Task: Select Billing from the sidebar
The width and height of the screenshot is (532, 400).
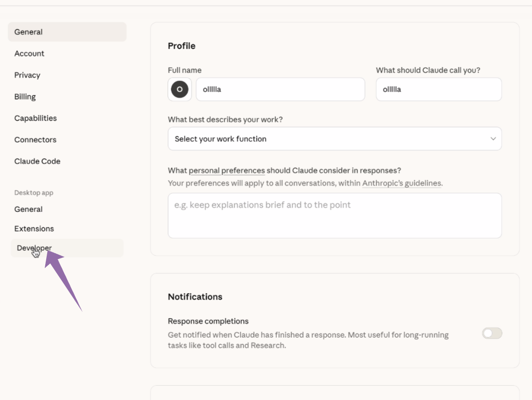Action: click(x=26, y=96)
